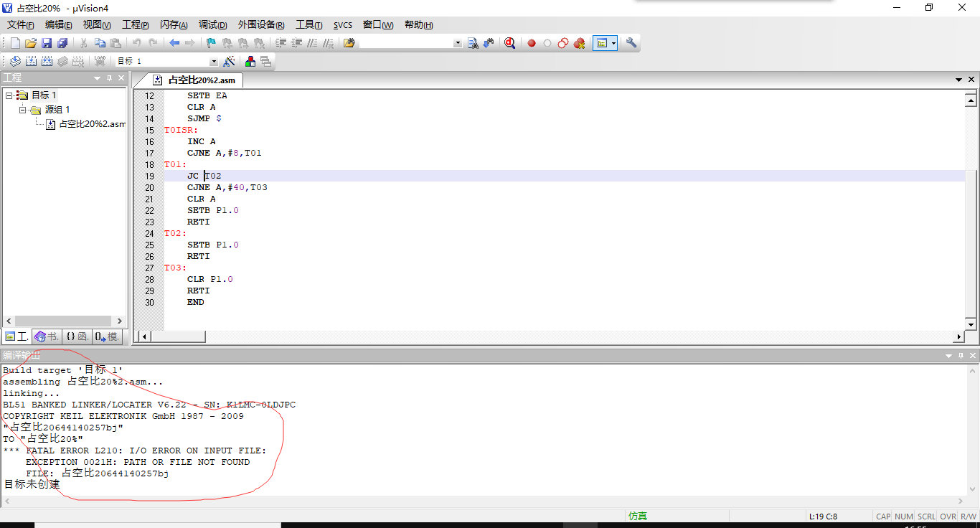Navigate backwards with the blue left arrow

[x=174, y=43]
